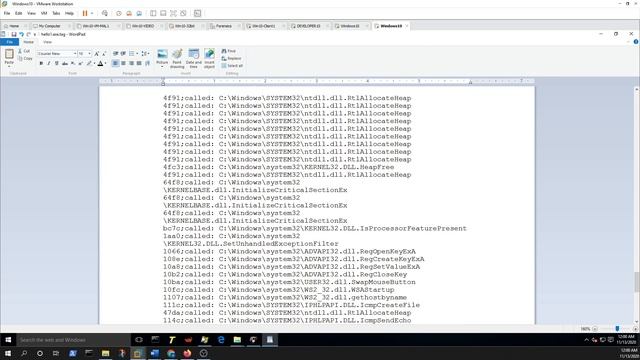Switch to the WordPad Home tab
The height and width of the screenshot is (360, 640).
(29, 42)
